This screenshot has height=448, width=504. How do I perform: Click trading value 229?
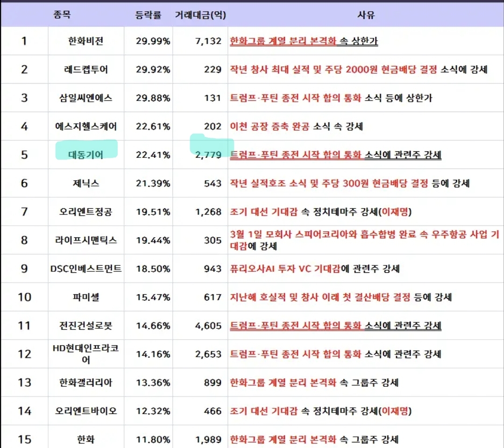(213, 70)
